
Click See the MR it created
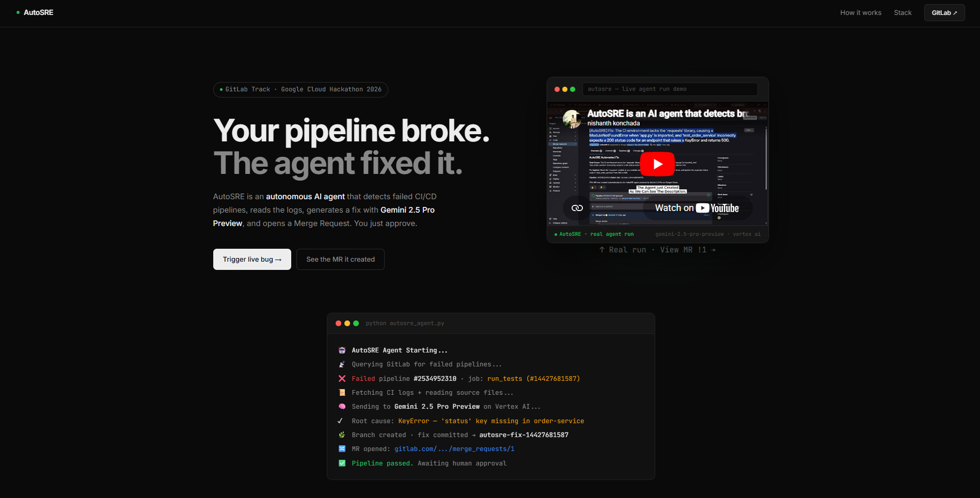click(340, 260)
